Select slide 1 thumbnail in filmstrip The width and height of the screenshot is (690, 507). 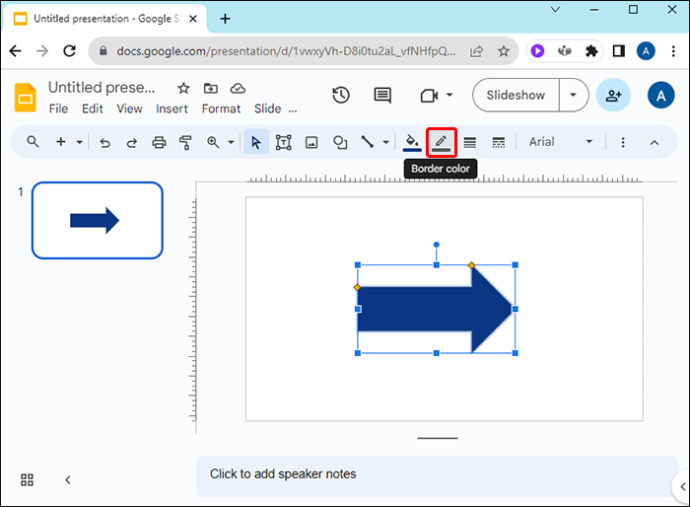pyautogui.click(x=97, y=220)
